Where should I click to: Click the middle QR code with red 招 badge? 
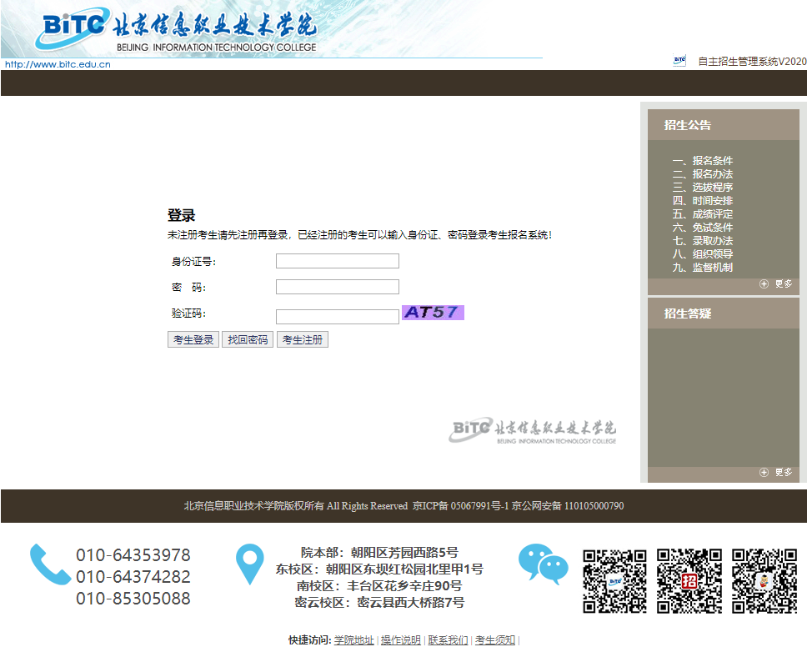689,581
